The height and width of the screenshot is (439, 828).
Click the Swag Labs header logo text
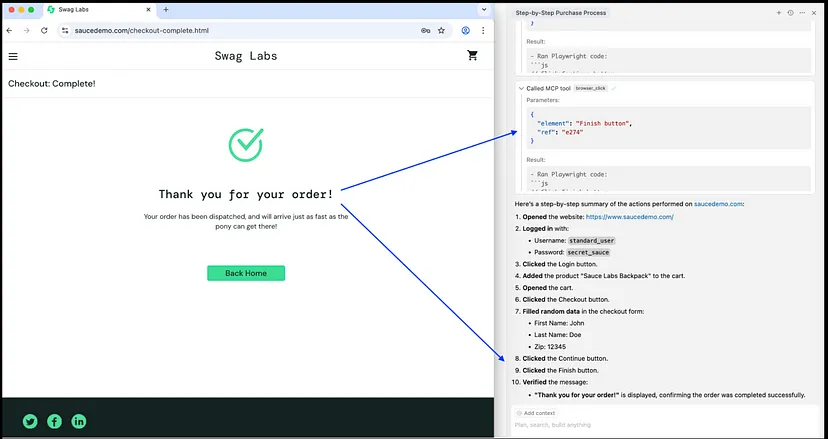point(246,56)
